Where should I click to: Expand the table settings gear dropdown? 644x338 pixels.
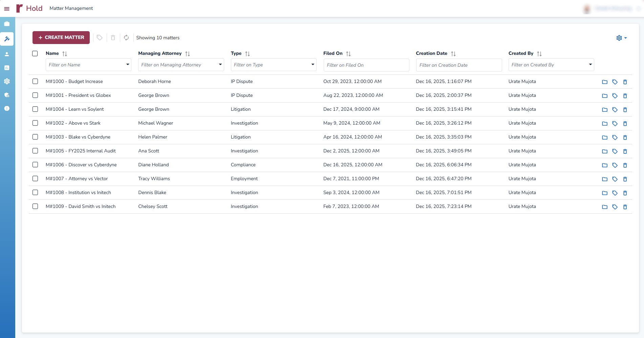tap(621, 38)
